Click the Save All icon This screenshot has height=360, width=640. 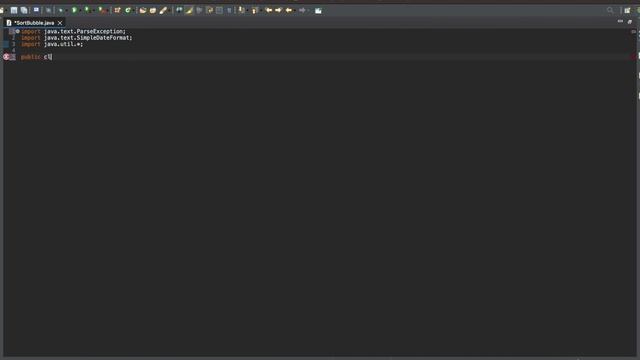click(x=24, y=10)
